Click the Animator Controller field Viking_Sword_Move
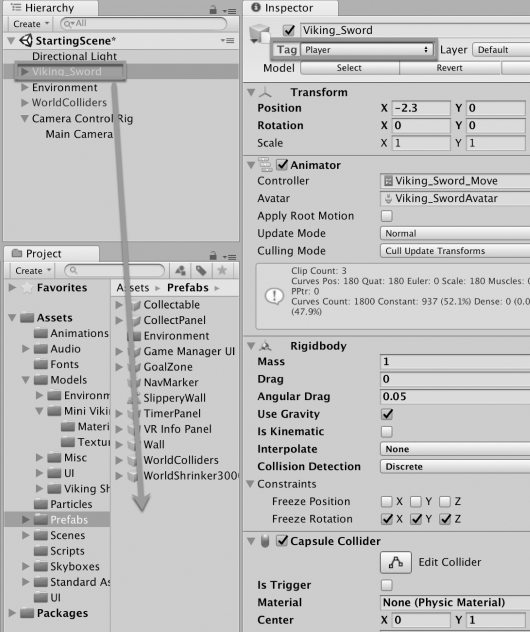This screenshot has height=632, width=530. 455,181
